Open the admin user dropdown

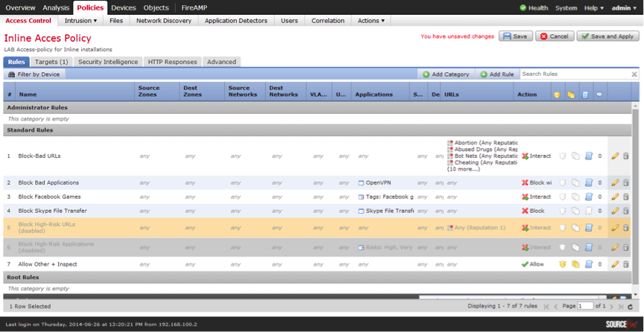(625, 7)
